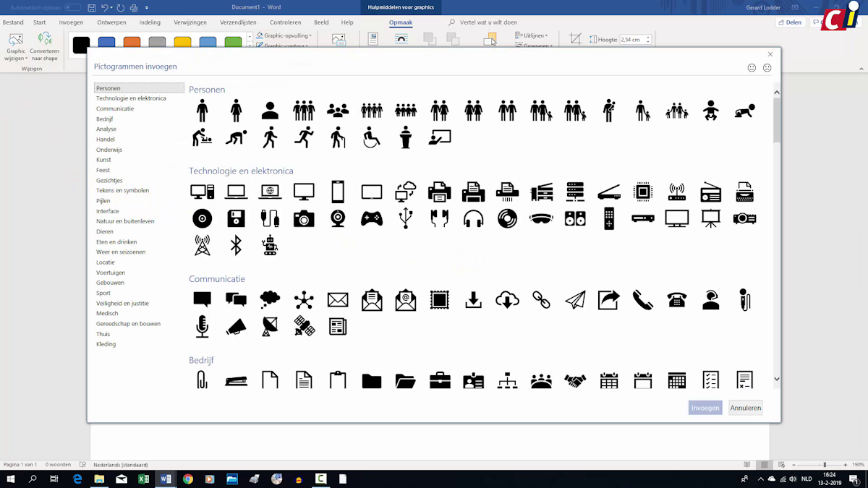This screenshot has height=488, width=868.
Task: Open Edge browser from the taskbar
Action: (x=77, y=479)
